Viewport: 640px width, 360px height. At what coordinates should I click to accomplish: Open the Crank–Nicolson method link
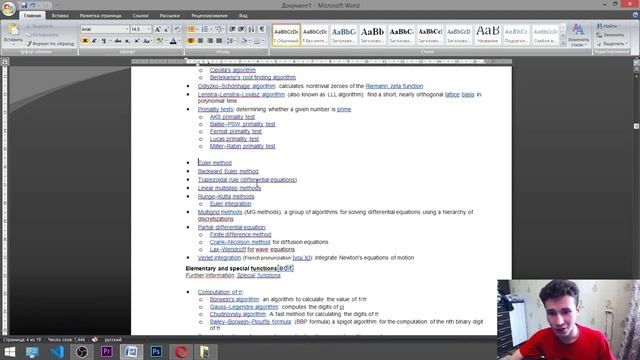(x=240, y=242)
